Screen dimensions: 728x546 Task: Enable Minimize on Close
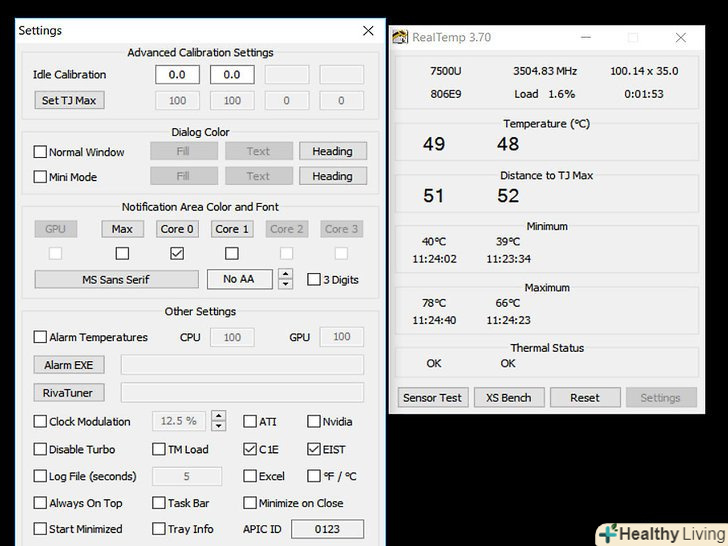click(x=250, y=503)
